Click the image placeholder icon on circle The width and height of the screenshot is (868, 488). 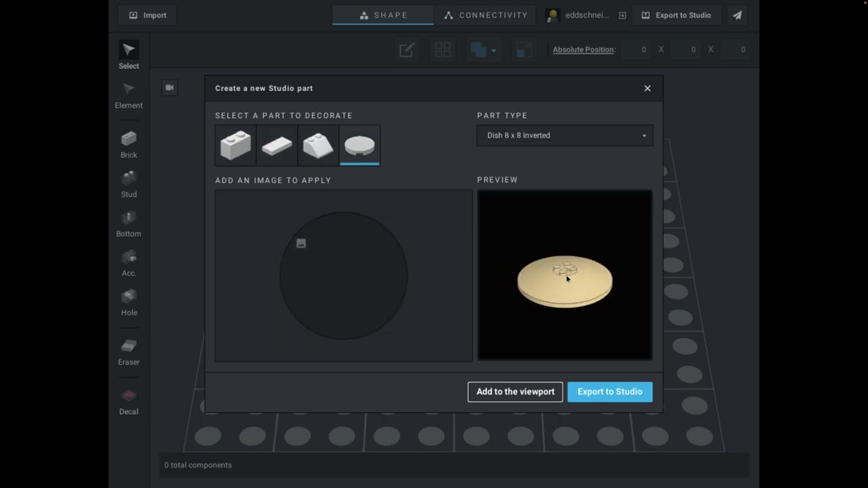click(301, 243)
